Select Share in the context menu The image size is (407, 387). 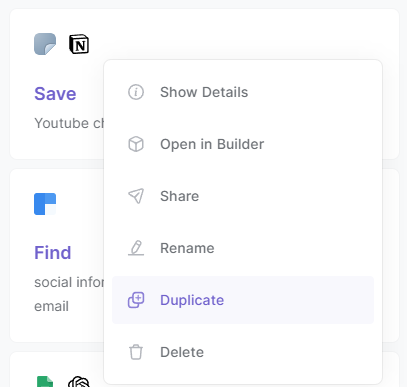coord(243,196)
